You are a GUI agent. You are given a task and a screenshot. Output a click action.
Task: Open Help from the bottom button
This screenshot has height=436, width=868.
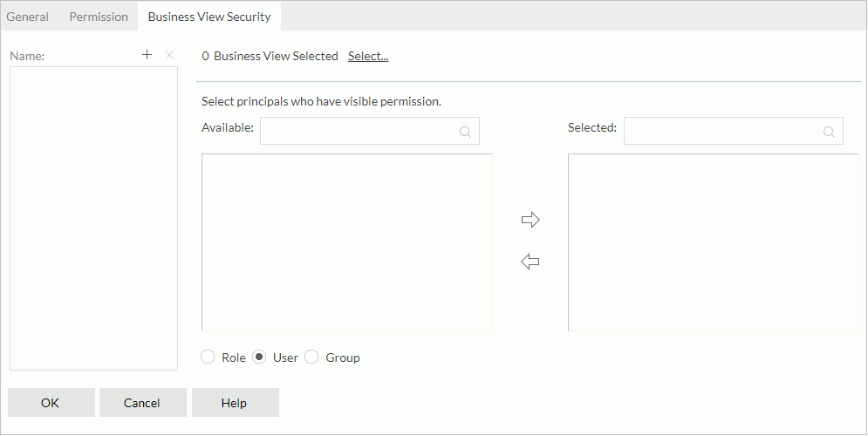click(x=235, y=402)
